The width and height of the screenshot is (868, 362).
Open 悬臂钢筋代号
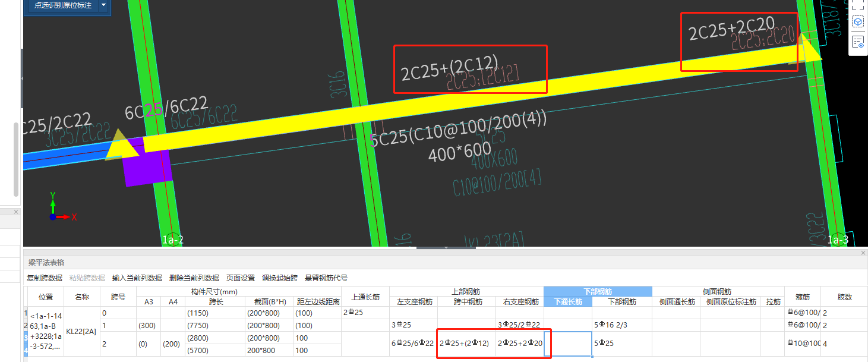pyautogui.click(x=325, y=278)
